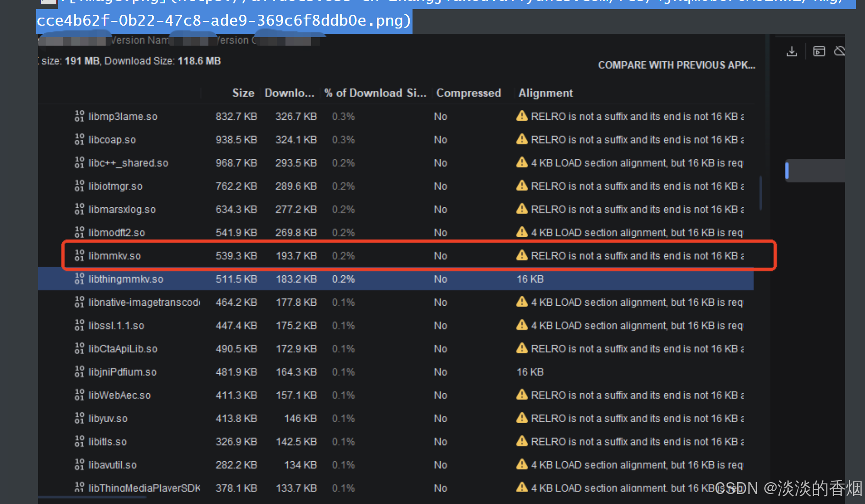Click the 832.7 KB size value
Viewport: 865px width, 504px height.
point(236,116)
